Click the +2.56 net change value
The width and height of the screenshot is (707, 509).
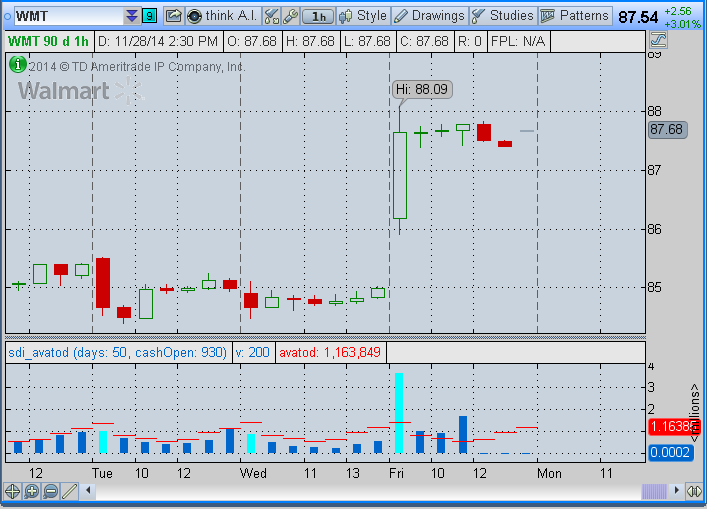click(x=678, y=11)
